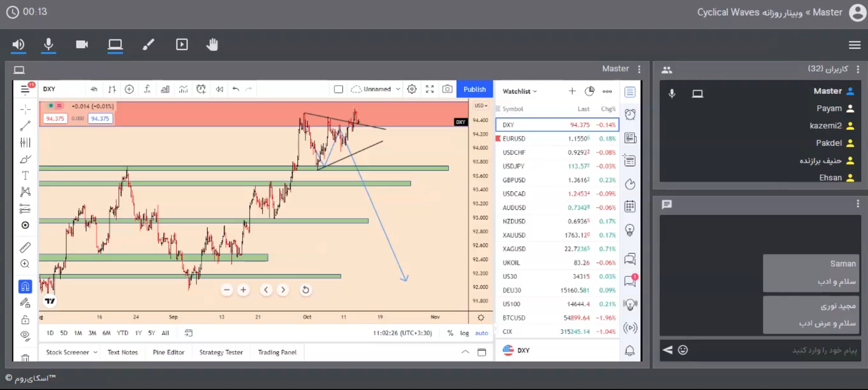Toggle log scale on chart
The image size is (868, 390).
click(x=464, y=333)
